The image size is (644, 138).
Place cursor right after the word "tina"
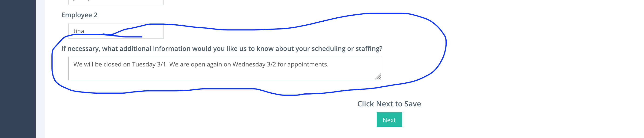(84, 31)
